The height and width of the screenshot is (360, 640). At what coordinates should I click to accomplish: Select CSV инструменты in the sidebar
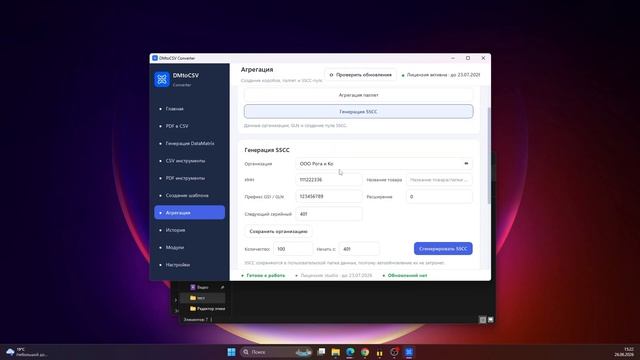189,161
